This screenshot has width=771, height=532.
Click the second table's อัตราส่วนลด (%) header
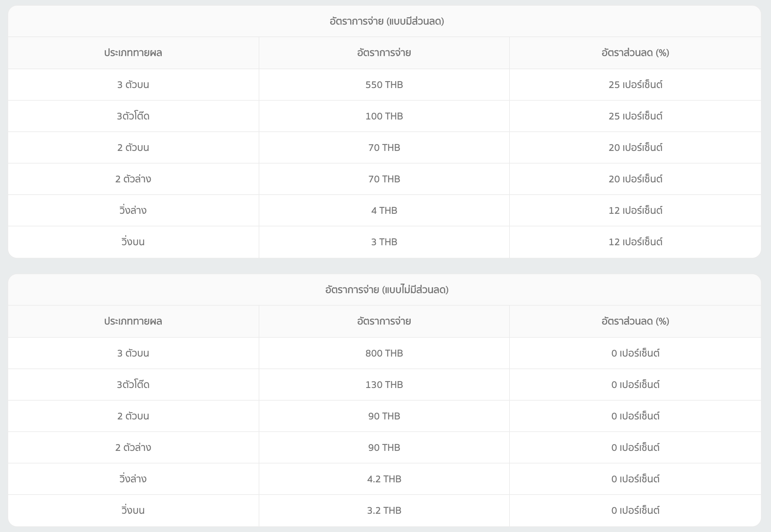pyautogui.click(x=635, y=321)
